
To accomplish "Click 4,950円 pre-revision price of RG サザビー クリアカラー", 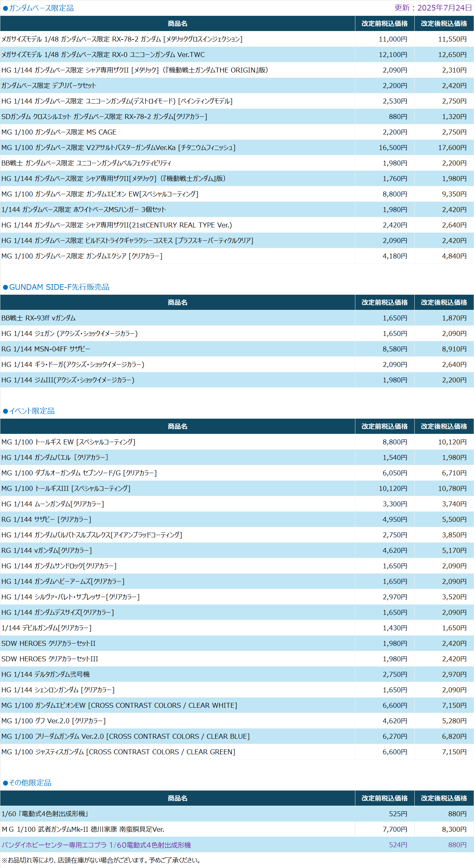I will click(395, 520).
